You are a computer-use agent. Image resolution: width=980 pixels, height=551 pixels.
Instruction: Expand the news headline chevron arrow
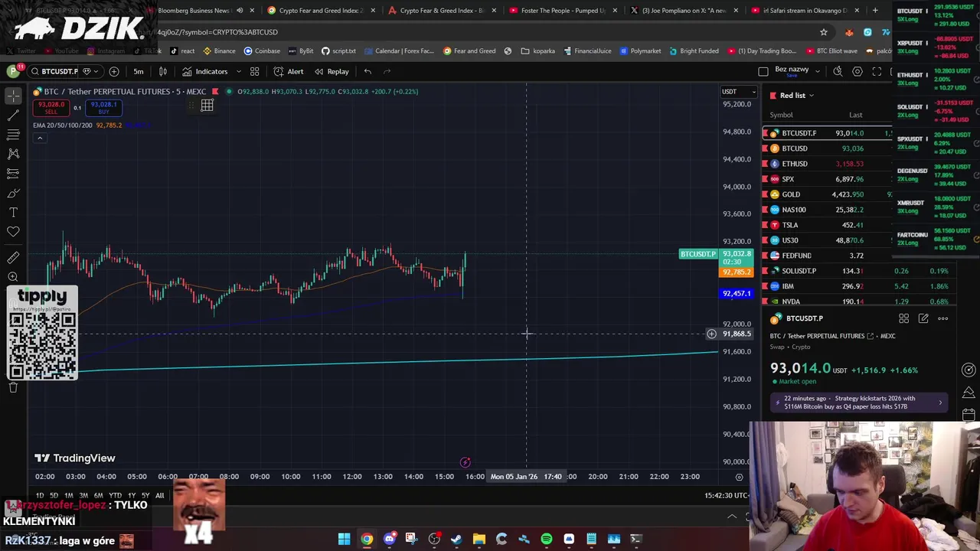(x=940, y=403)
